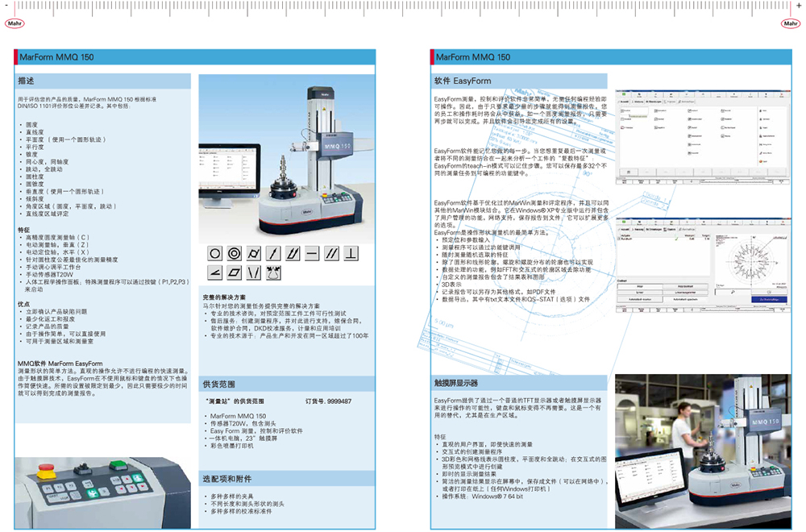Click the left page header 'MarForm MMQ 150'

click(x=56, y=57)
